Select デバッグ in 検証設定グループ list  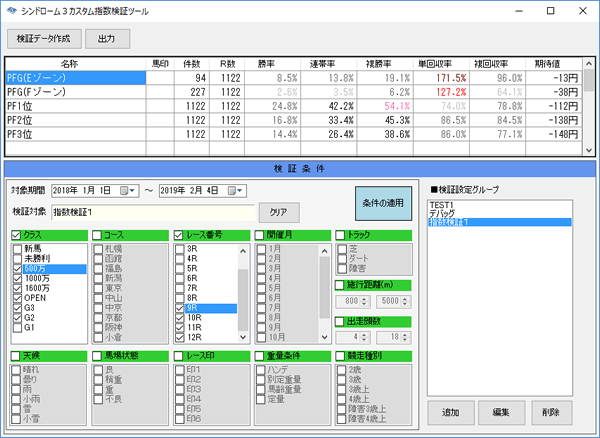pyautogui.click(x=500, y=214)
